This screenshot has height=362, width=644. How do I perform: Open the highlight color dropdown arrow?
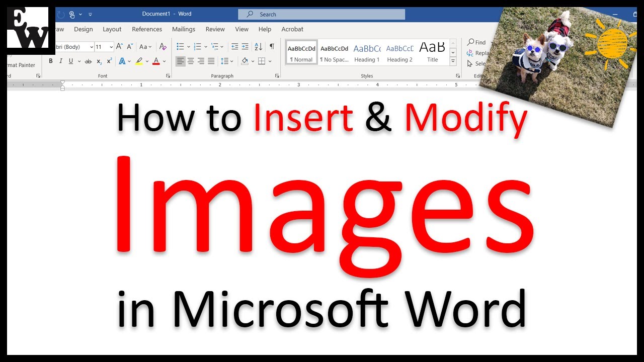[147, 61]
